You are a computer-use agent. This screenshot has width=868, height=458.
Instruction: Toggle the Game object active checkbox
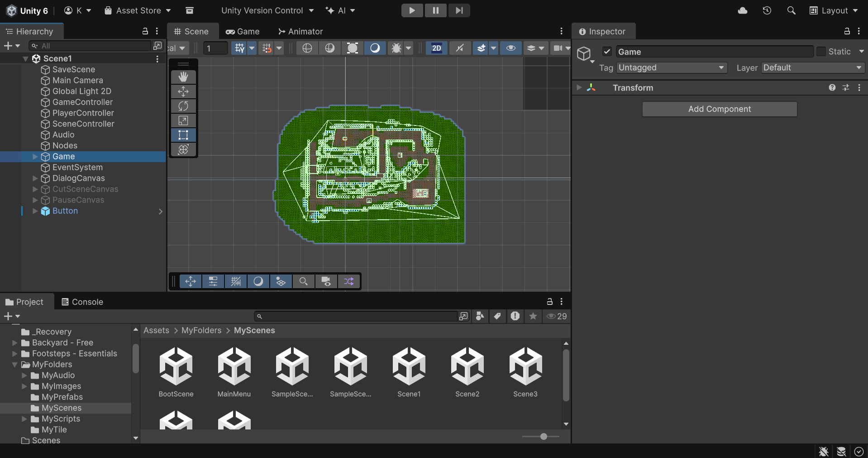coord(607,52)
